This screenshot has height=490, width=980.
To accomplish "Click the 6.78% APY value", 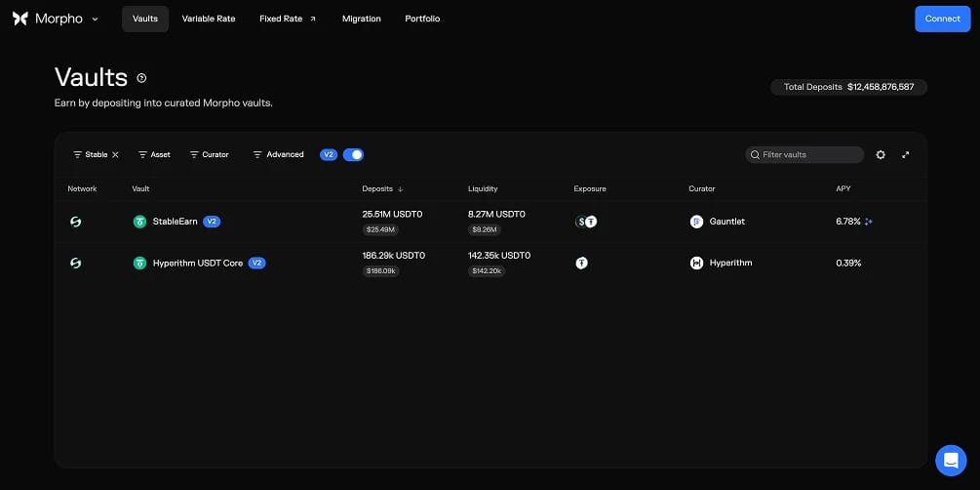I will [x=848, y=222].
